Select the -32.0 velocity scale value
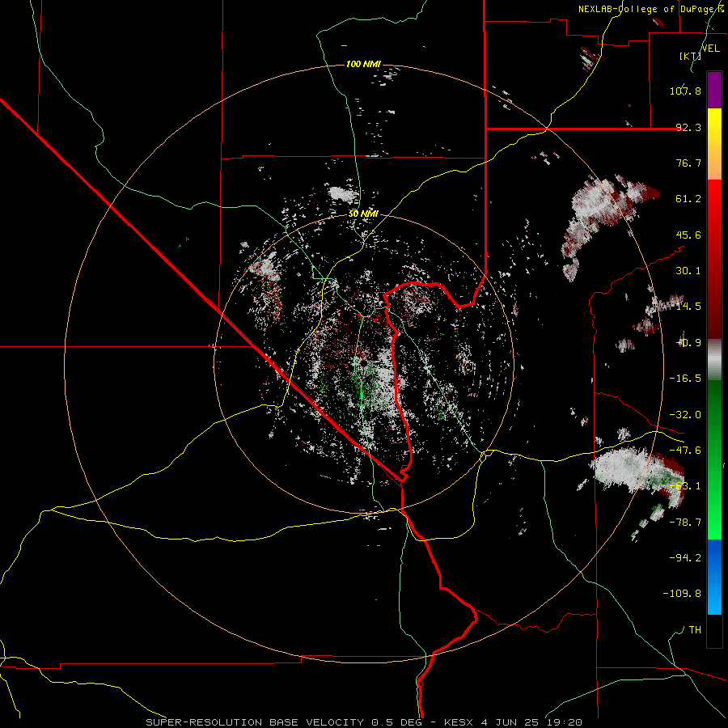728x728 pixels. 685,415
